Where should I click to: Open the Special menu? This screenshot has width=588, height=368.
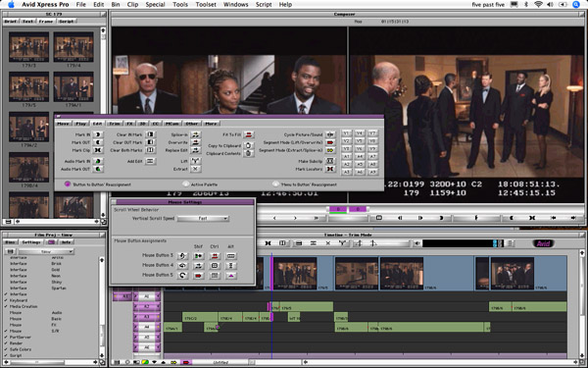155,5
